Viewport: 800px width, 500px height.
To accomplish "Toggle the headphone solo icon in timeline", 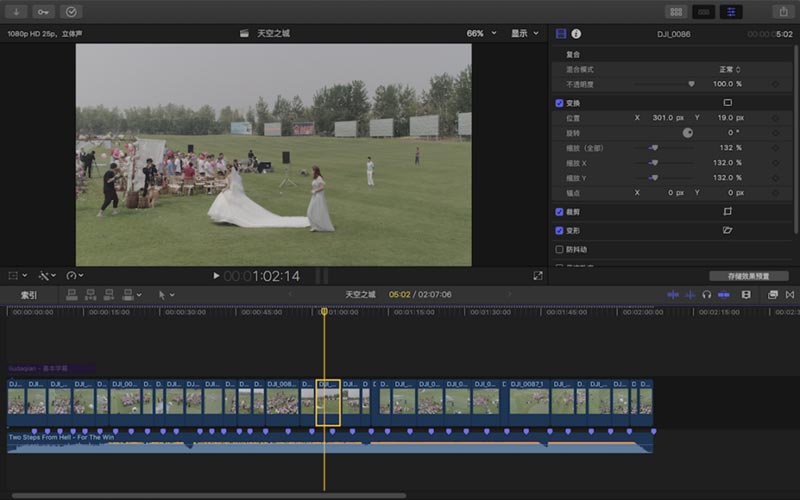I will (706, 295).
